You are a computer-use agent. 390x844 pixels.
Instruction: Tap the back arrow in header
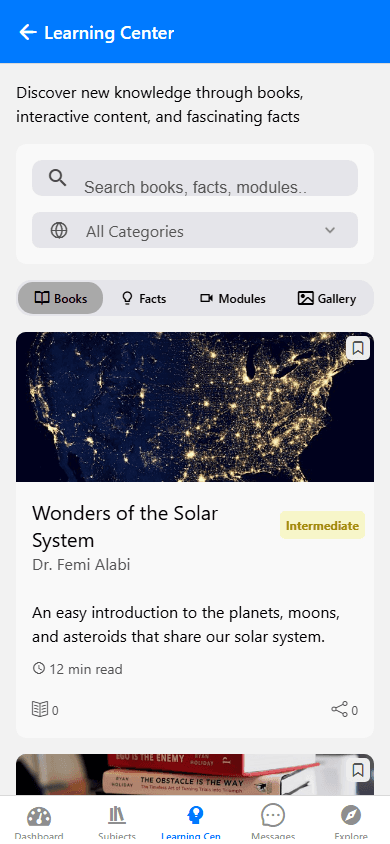(28, 32)
